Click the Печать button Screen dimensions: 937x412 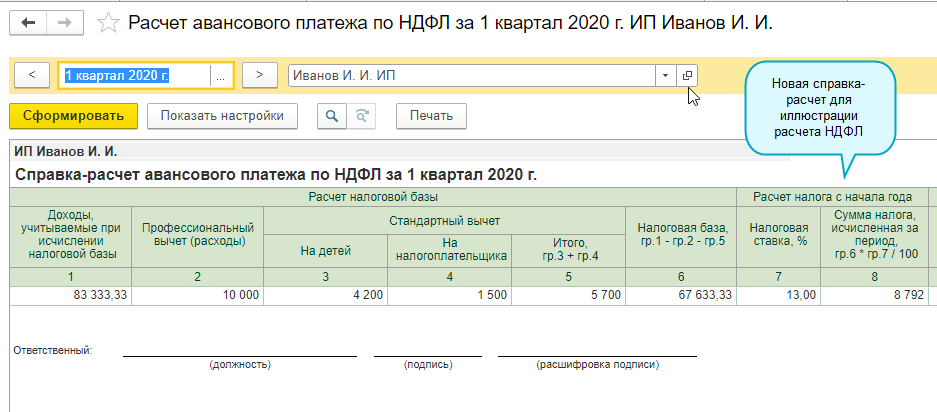(431, 116)
